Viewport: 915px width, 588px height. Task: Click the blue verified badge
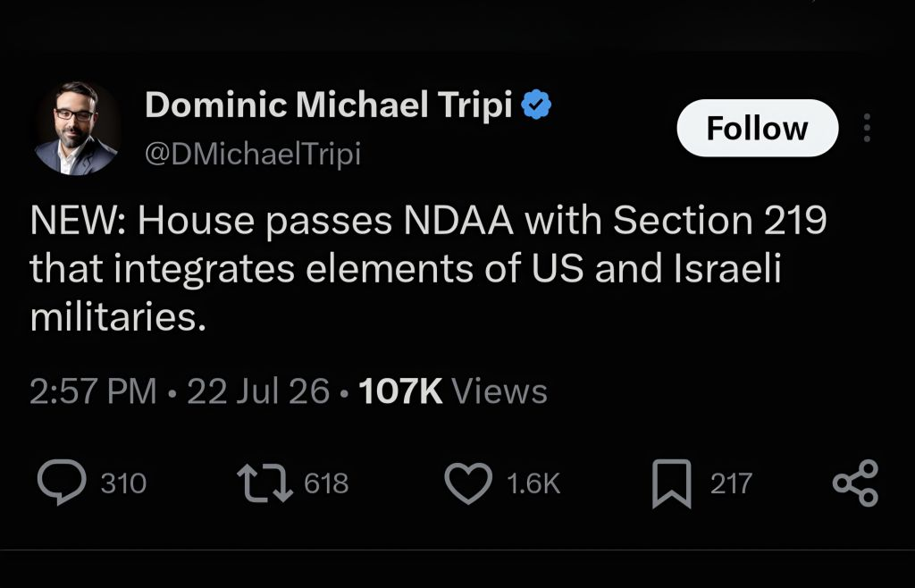536,105
